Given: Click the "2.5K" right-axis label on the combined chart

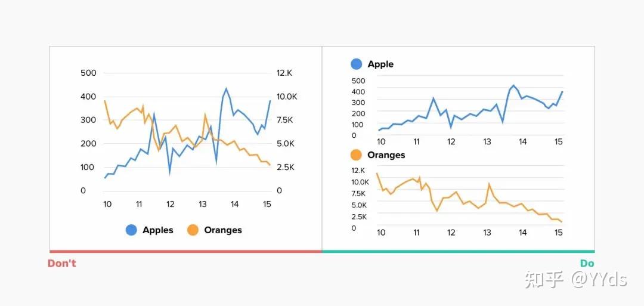Looking at the screenshot, I should point(285,167).
